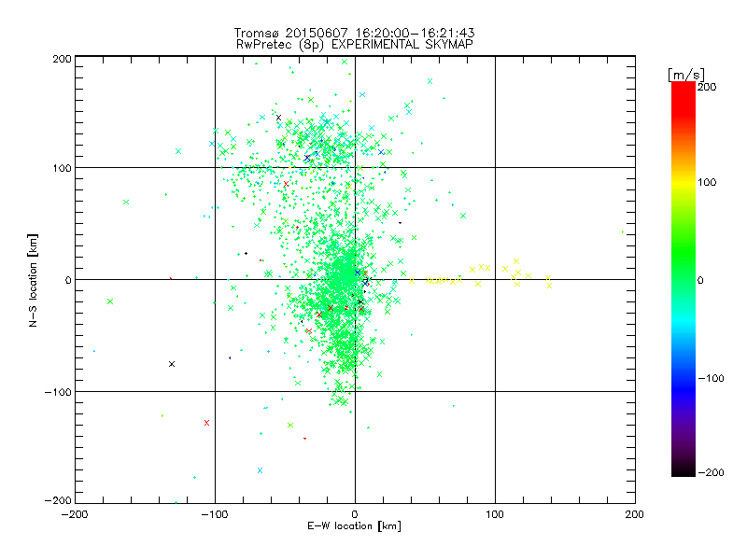The height and width of the screenshot is (560, 747).
Task: Click the subtitle 'RwPretec (8p) EXPERIMENTAL SKYMAP'
Action: pos(355,44)
